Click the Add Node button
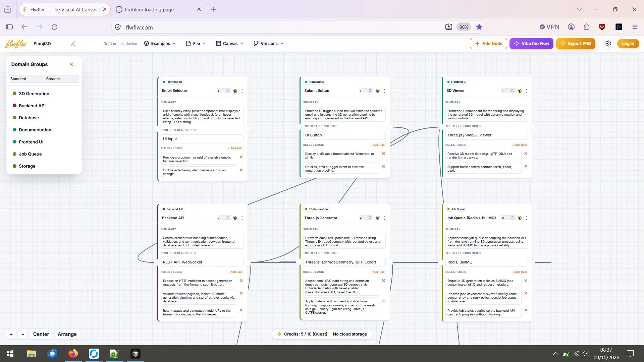The height and width of the screenshot is (362, 644). [488, 44]
